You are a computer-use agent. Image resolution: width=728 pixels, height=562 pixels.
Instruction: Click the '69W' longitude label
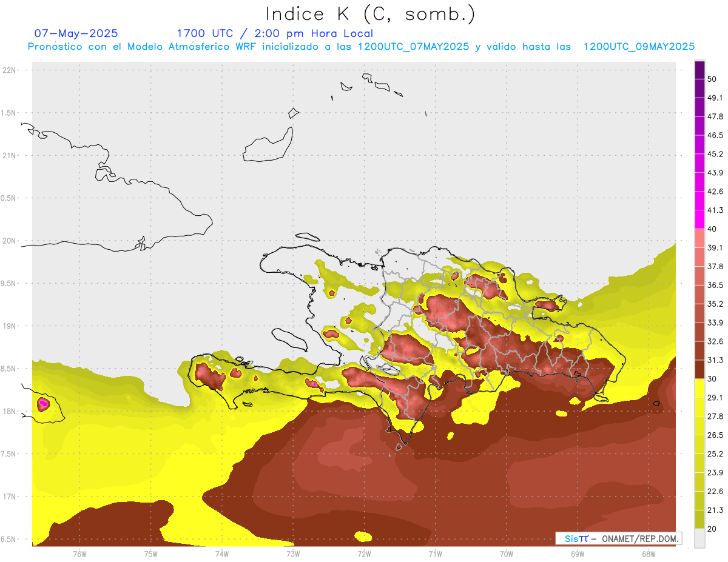[578, 554]
